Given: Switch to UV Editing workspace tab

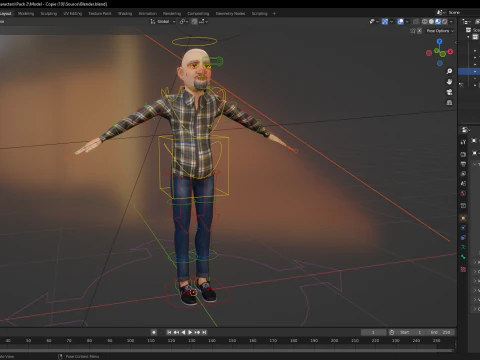Looking at the screenshot, I should 73,14.
